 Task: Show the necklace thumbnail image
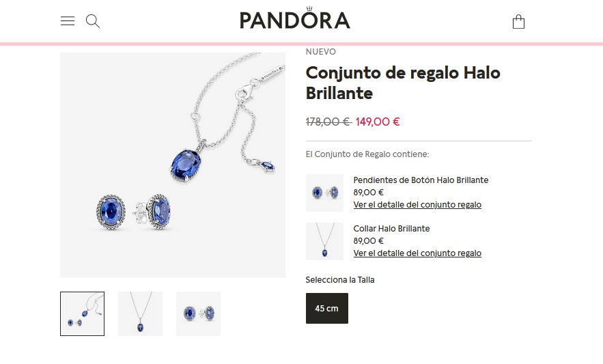[x=141, y=313]
